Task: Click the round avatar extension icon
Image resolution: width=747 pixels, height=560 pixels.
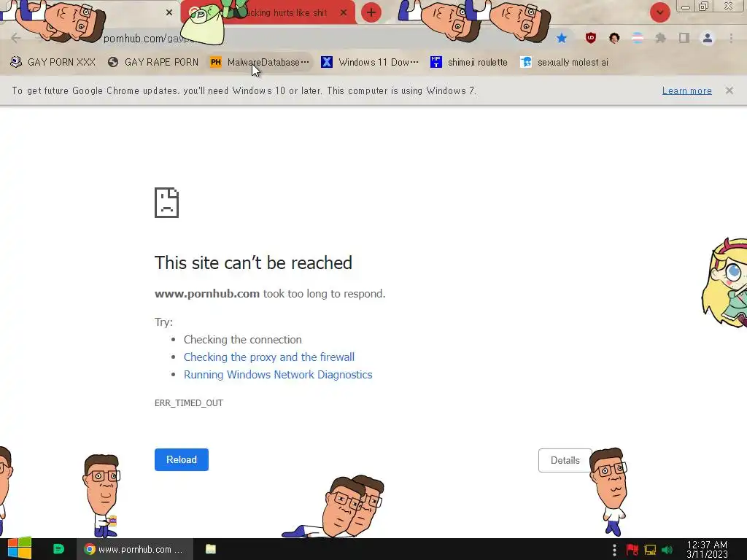Action: coord(614,38)
